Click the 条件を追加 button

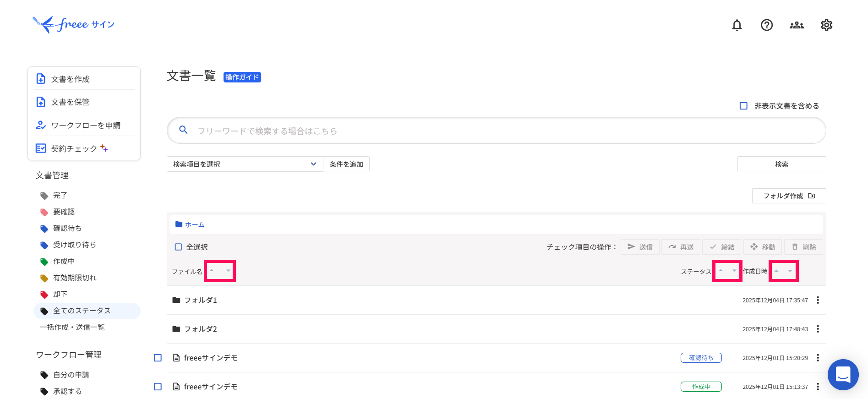346,164
